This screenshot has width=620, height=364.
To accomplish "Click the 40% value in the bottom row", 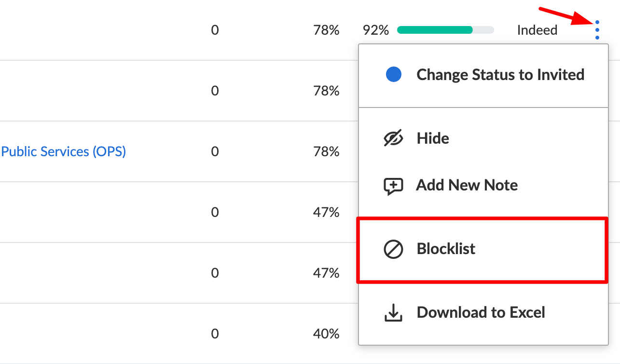I will 326,334.
